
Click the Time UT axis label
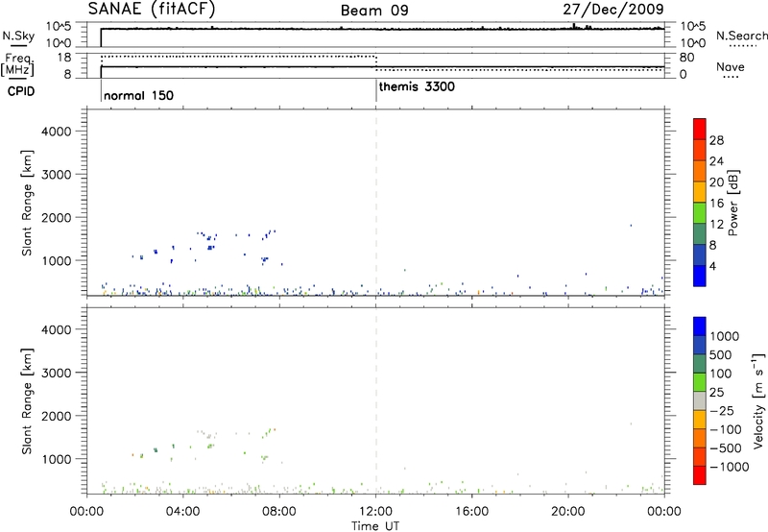pos(375,526)
